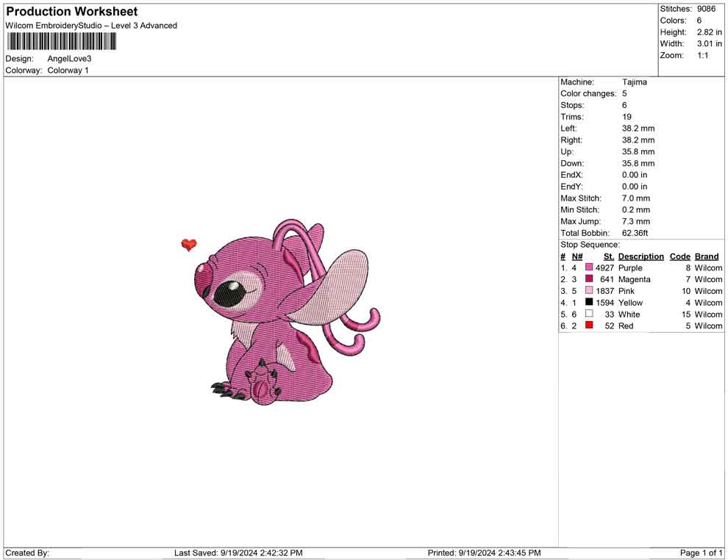This screenshot has height=560, width=728.
Task: Click the Stops value 6
Action: (624, 105)
